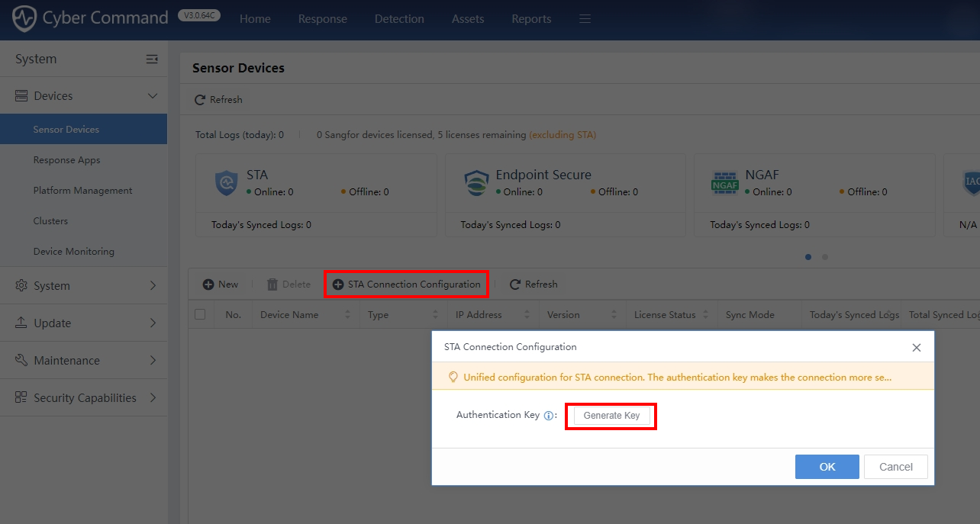Viewport: 980px width, 524px height.
Task: Confirm the dialog with OK
Action: pos(827,467)
